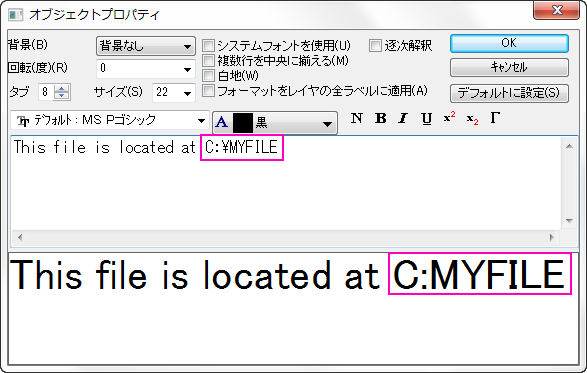
Task: Click デフォルトに設定(S) button
Action: click(509, 93)
